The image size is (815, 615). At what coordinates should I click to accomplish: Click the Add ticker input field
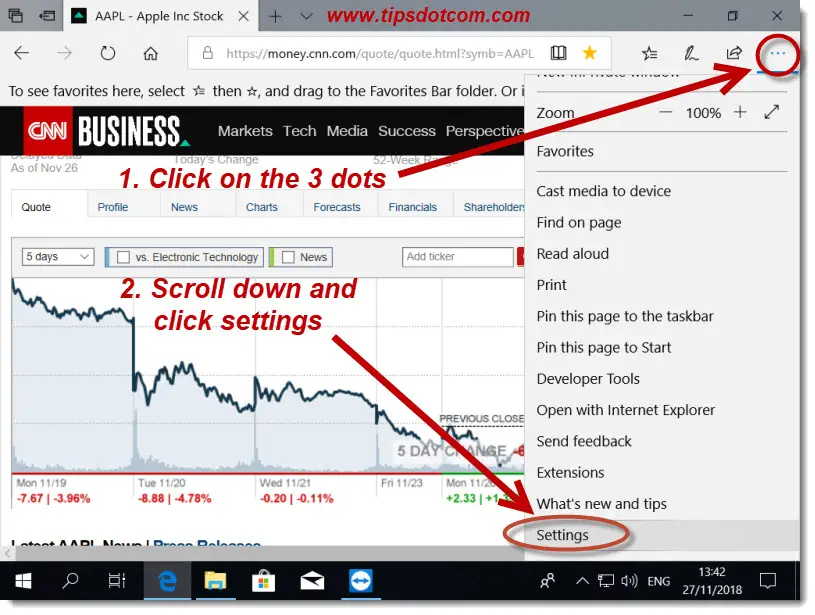tap(457, 257)
